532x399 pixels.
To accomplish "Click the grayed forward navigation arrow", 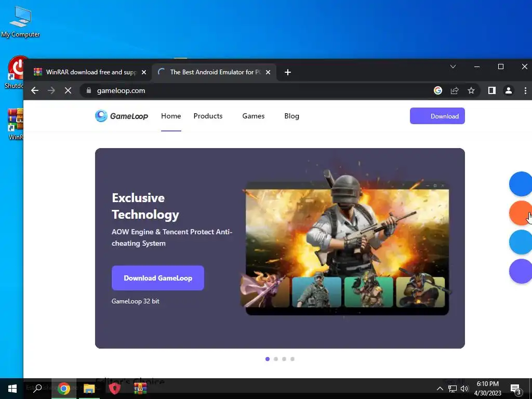I will [x=51, y=90].
